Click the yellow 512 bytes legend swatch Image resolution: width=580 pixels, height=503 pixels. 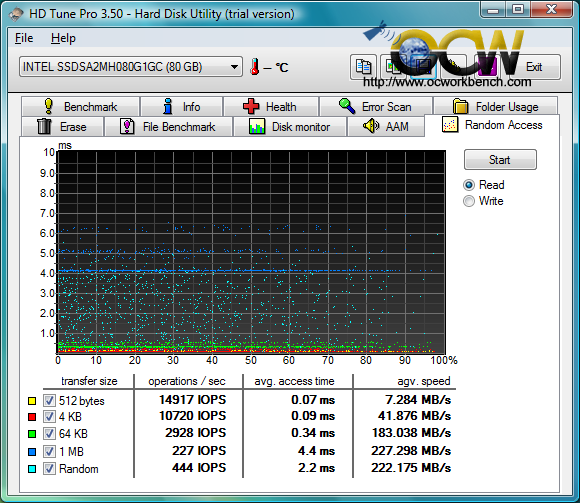tap(32, 401)
